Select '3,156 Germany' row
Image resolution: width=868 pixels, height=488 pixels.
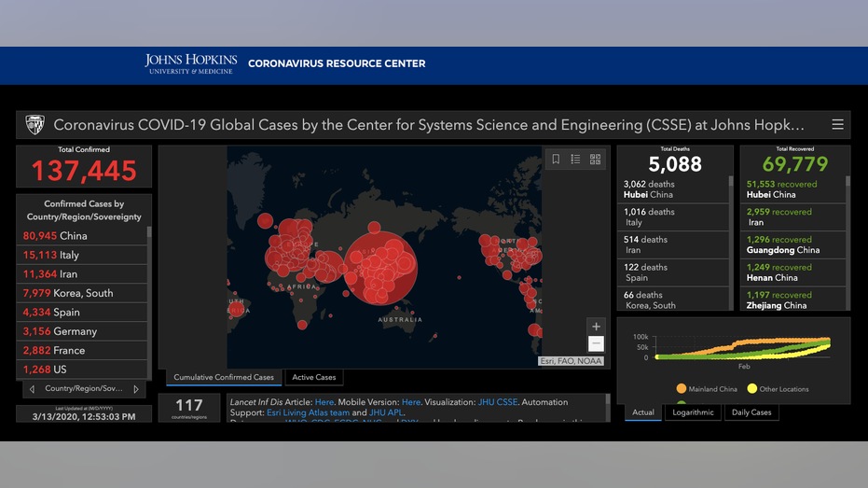[x=82, y=332]
